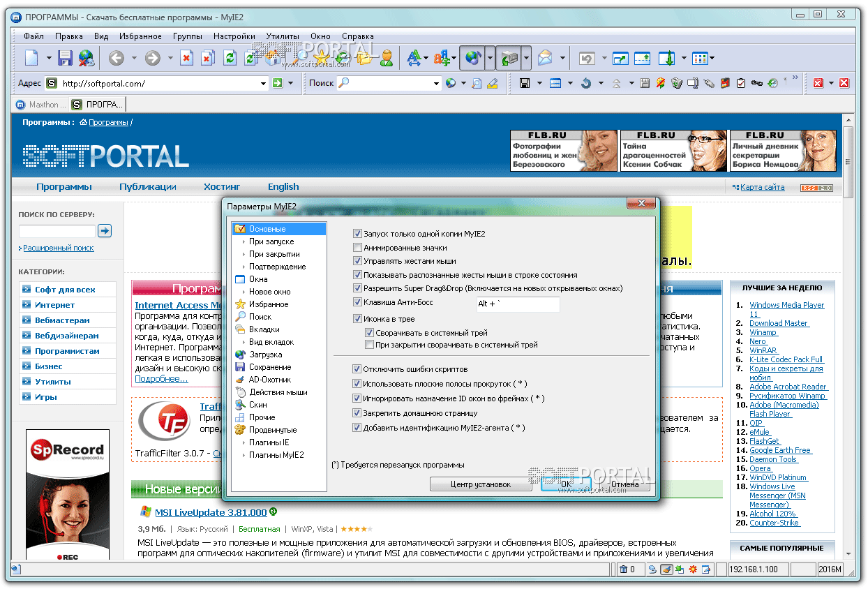
Task: Click the red X close-all icon at far right
Action: (844, 83)
